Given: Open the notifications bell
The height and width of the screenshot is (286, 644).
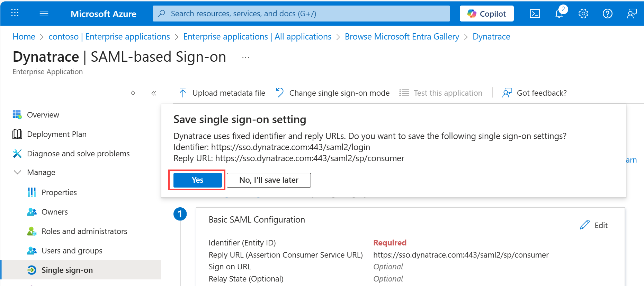Looking at the screenshot, I should (x=559, y=14).
